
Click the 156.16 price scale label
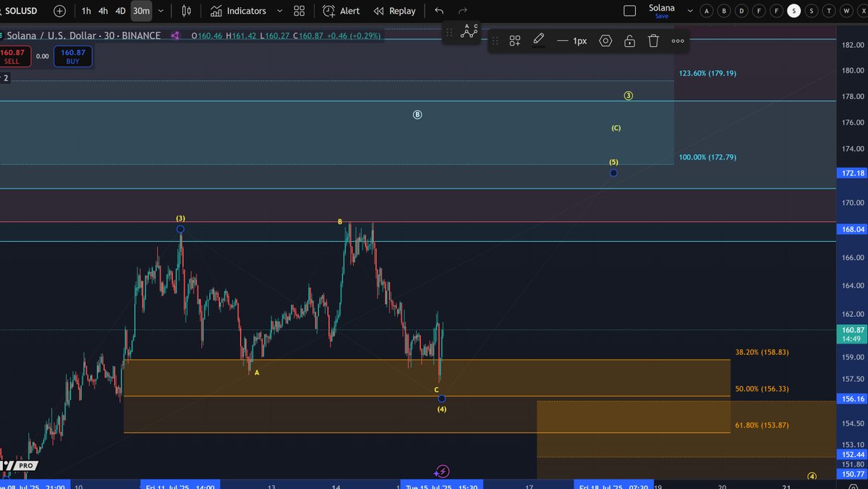click(x=852, y=399)
